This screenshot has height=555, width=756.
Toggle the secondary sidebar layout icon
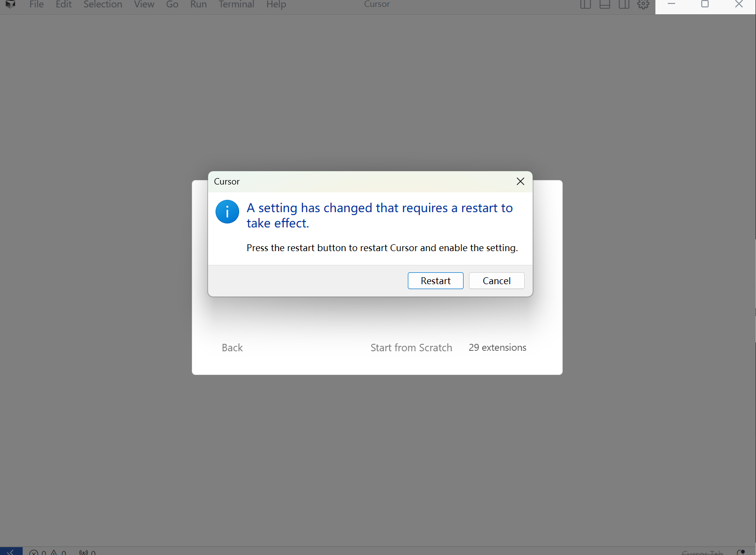[x=624, y=4]
